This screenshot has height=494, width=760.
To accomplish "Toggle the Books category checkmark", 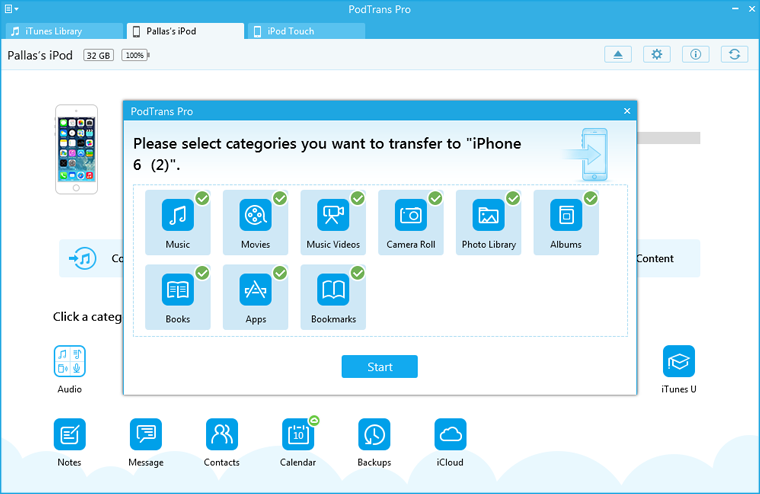I will click(x=202, y=273).
